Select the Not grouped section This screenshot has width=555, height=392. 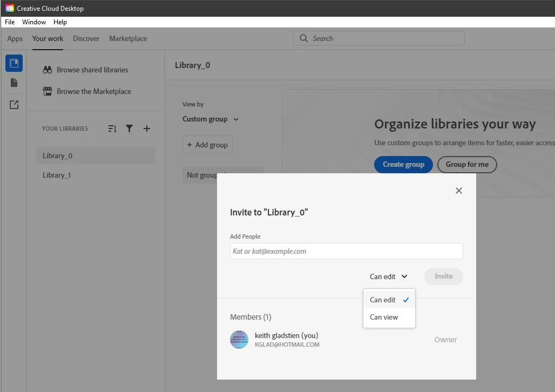pyautogui.click(x=200, y=175)
